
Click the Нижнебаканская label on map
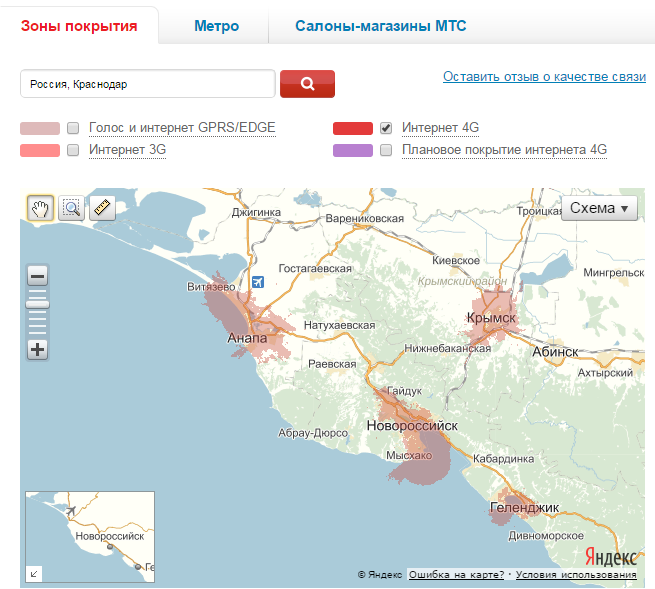click(447, 348)
